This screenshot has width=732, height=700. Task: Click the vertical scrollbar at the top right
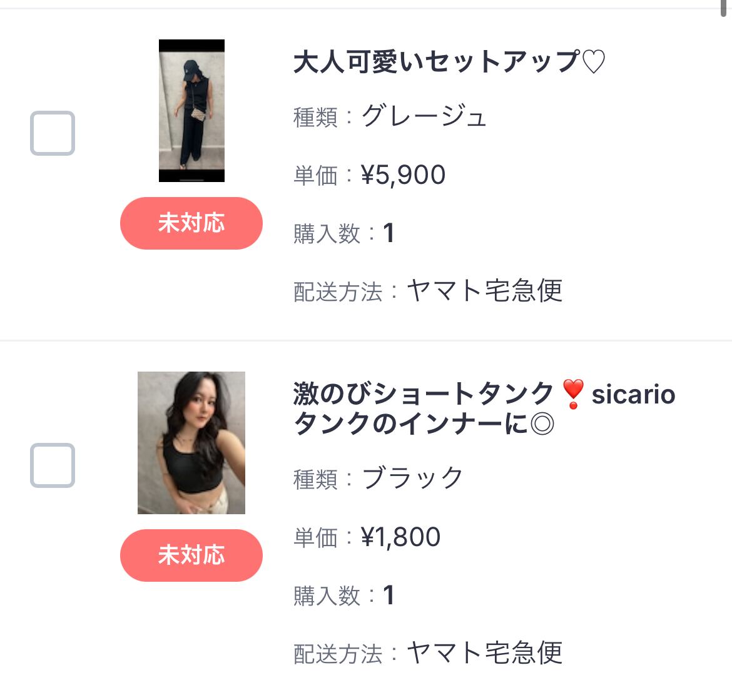tap(725, 8)
